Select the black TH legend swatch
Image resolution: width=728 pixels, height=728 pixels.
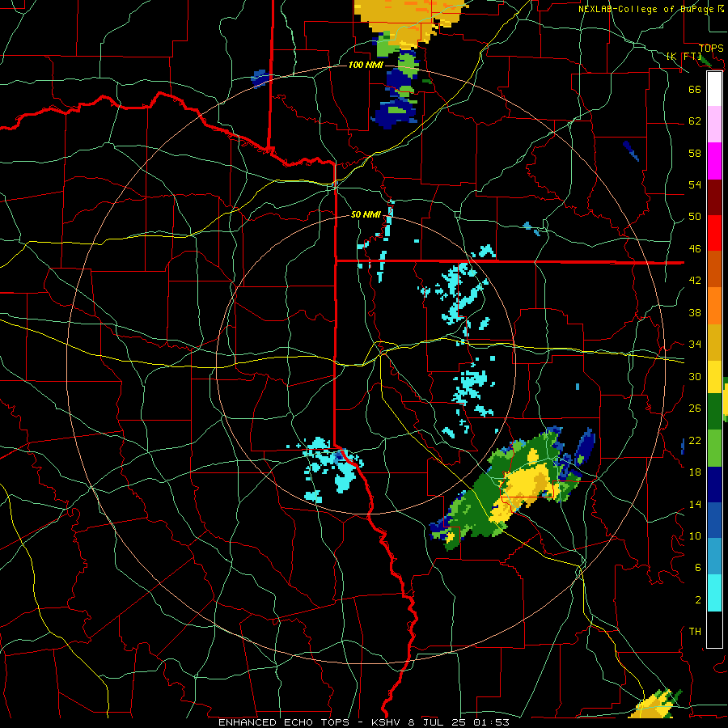(714, 629)
